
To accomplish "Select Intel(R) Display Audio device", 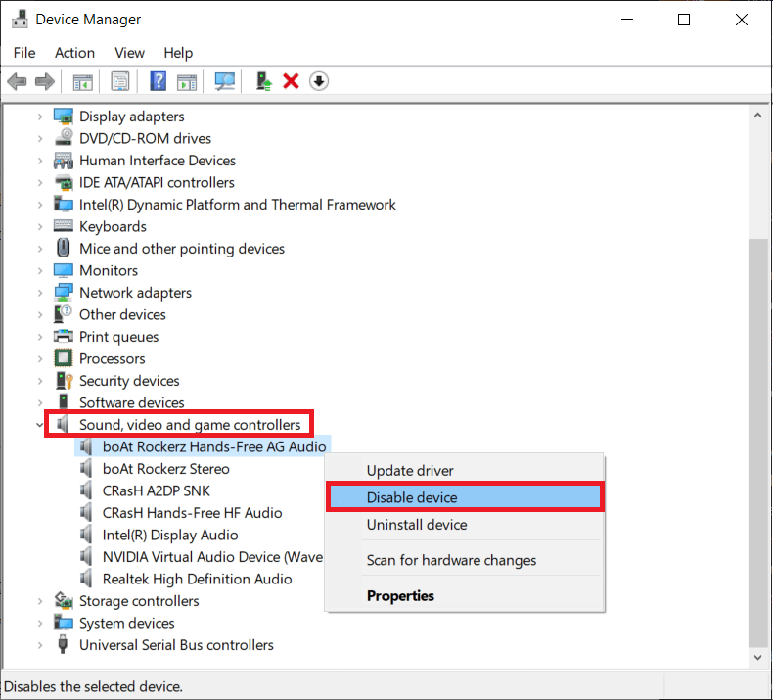I will coord(170,535).
